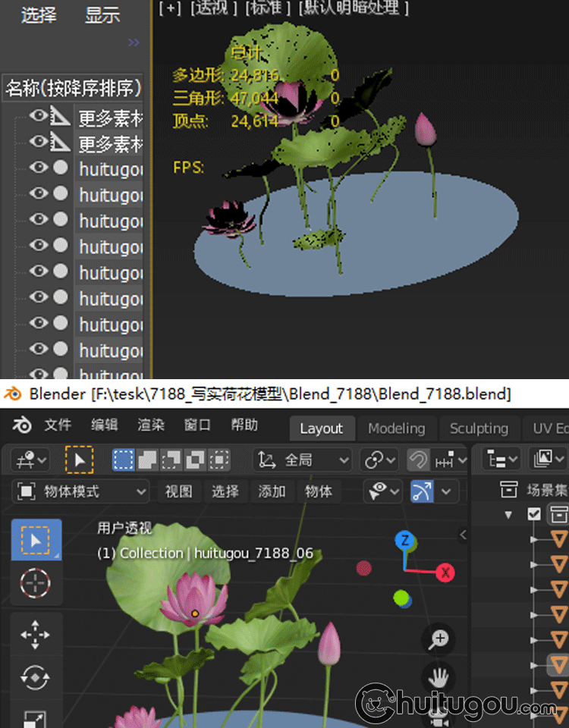
Task: Choose the Invert Selection mode icon
Action: click(x=195, y=460)
